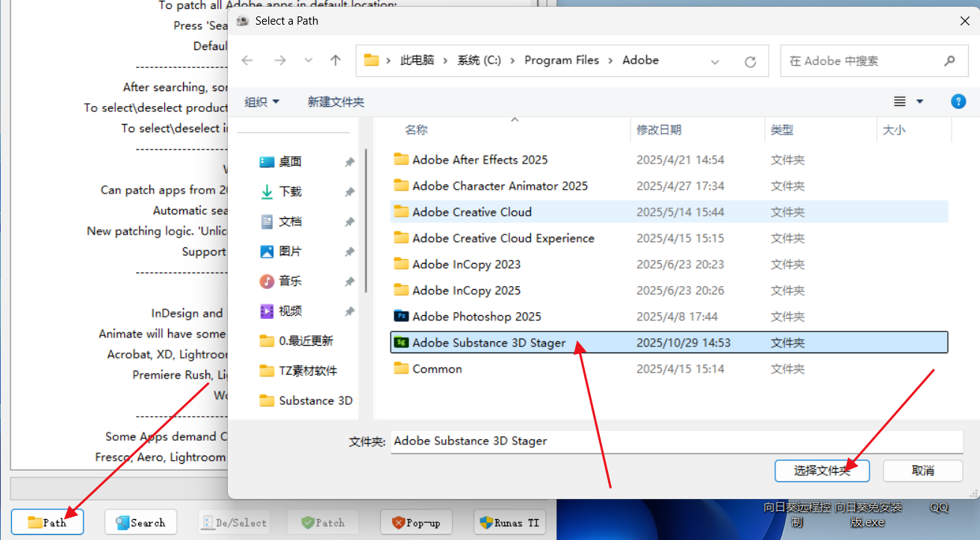
Task: Click the Search button in the patcher window
Action: pos(140,522)
